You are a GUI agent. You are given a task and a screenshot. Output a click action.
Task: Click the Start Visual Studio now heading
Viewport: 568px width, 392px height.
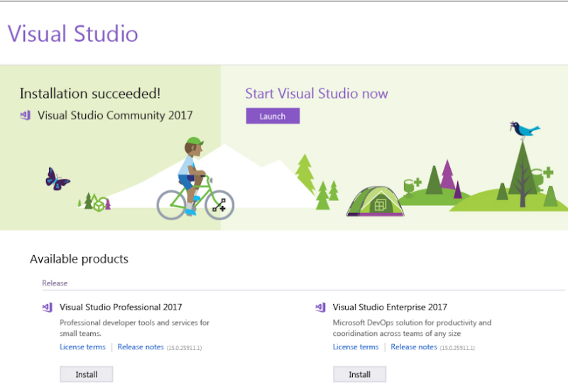click(x=317, y=94)
